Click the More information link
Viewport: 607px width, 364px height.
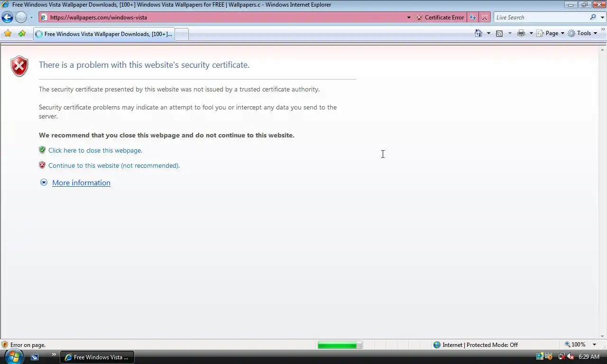click(x=81, y=182)
